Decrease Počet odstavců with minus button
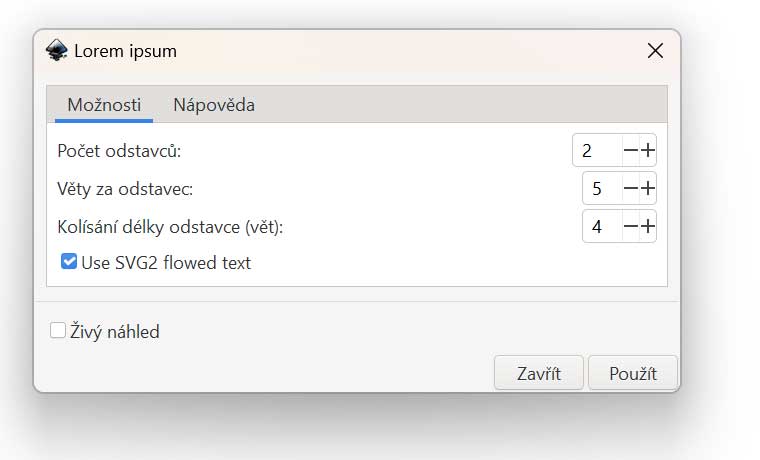 point(630,151)
